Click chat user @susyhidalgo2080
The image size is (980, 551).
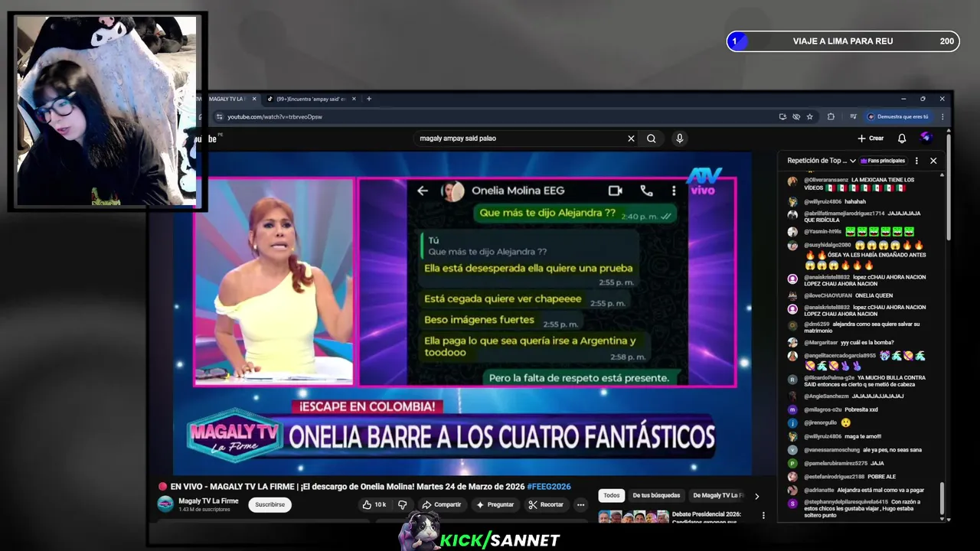(828, 245)
